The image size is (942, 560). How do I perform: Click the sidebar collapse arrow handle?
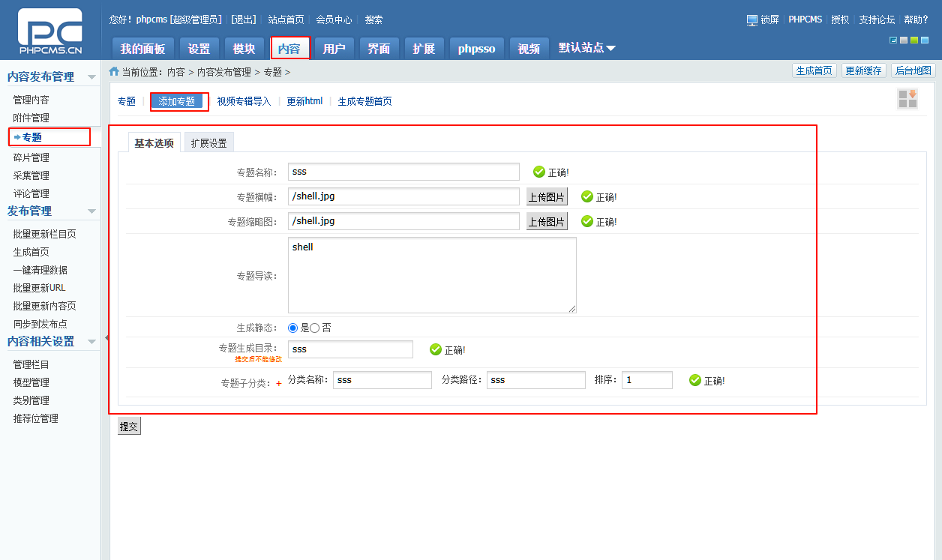coord(106,338)
